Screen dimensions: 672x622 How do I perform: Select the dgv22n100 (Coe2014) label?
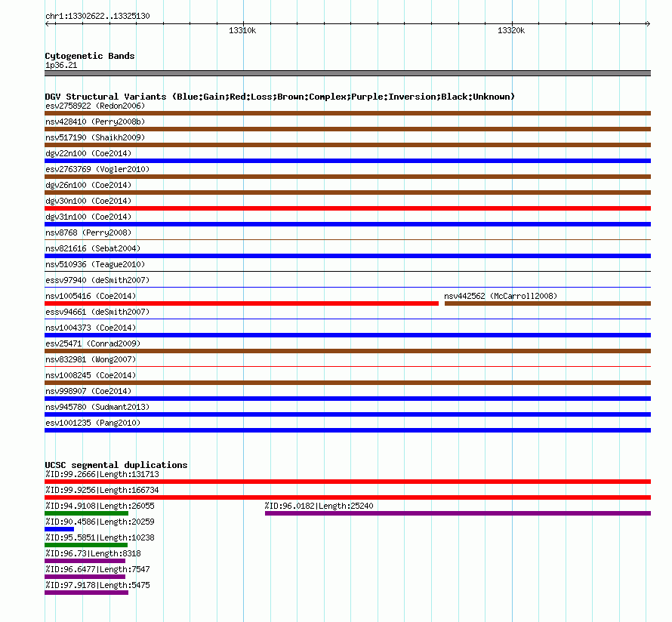[x=88, y=153]
